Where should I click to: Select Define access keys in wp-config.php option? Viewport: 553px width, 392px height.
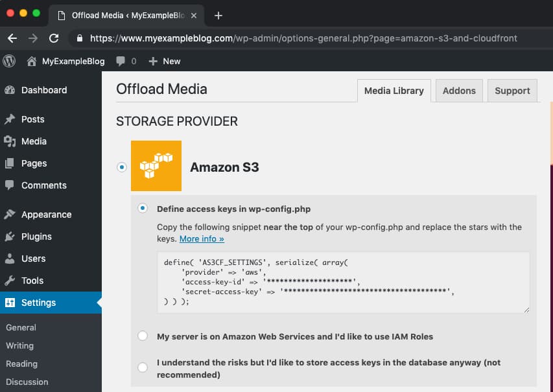[143, 209]
